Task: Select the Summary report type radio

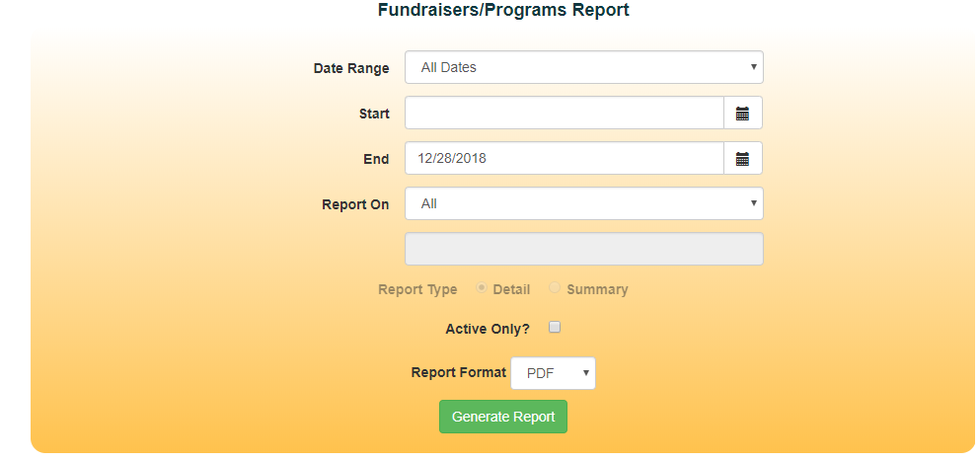Action: 555,287
